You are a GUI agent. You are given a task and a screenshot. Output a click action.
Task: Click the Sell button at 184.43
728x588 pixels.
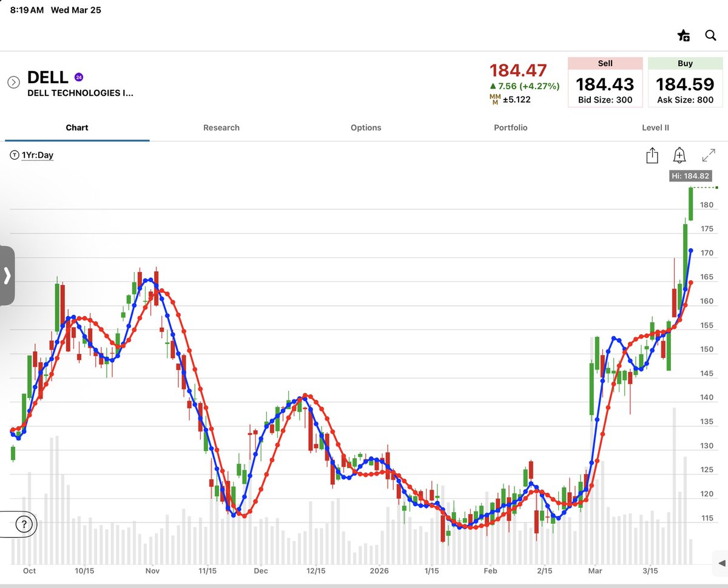pyautogui.click(x=605, y=82)
